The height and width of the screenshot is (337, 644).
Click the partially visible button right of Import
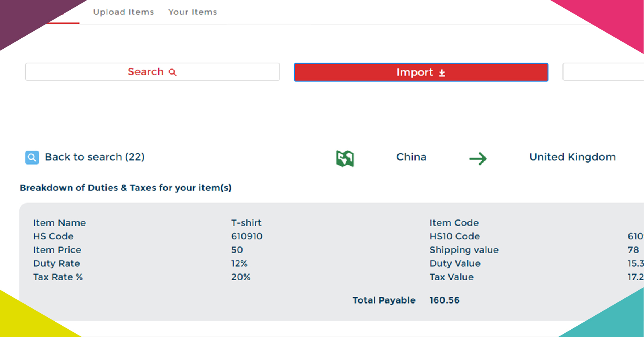coord(603,72)
